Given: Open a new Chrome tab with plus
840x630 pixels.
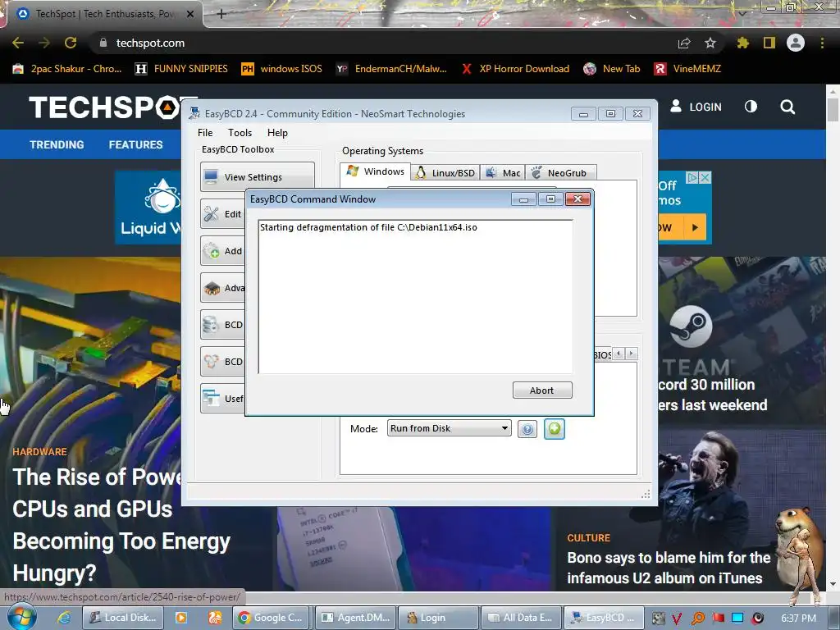Looking at the screenshot, I should (221, 14).
